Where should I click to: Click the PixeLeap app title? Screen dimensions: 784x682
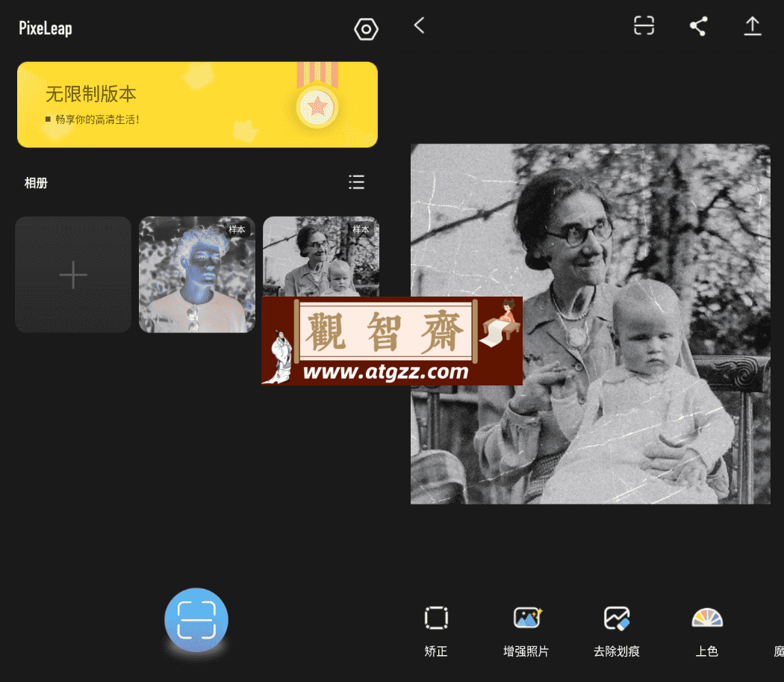click(46, 28)
